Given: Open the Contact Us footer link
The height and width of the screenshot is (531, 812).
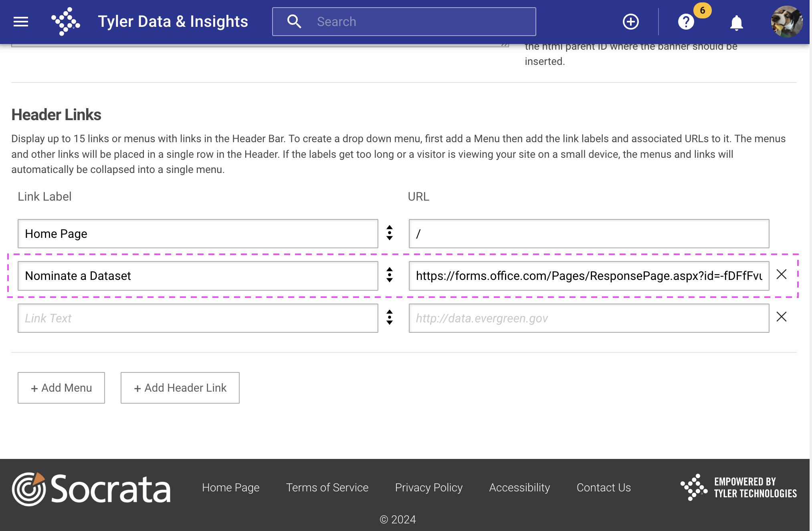Looking at the screenshot, I should click(604, 487).
